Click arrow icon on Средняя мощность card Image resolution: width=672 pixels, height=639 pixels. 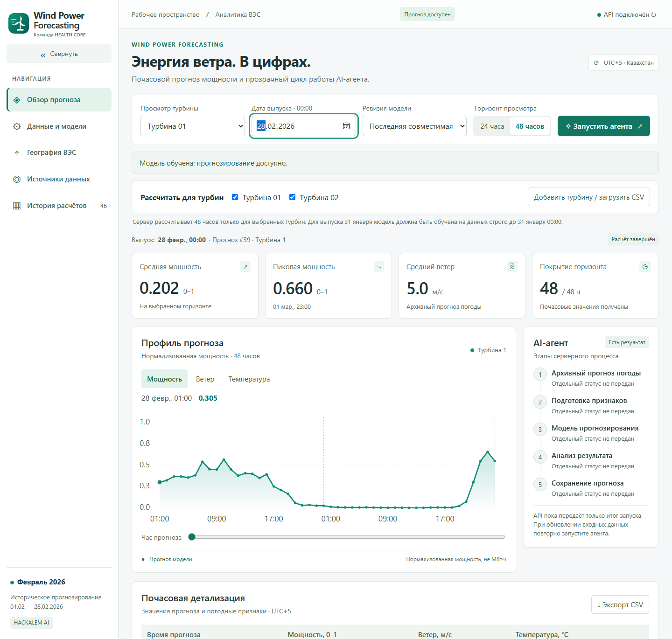(x=245, y=266)
